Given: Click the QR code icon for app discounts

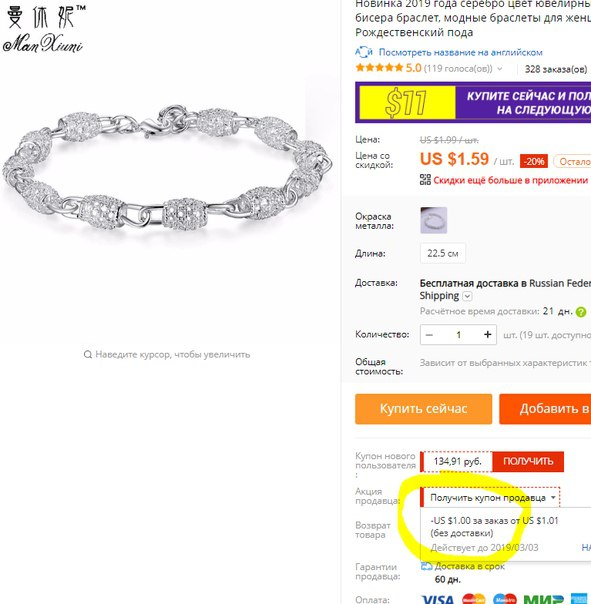Looking at the screenshot, I should [x=425, y=180].
